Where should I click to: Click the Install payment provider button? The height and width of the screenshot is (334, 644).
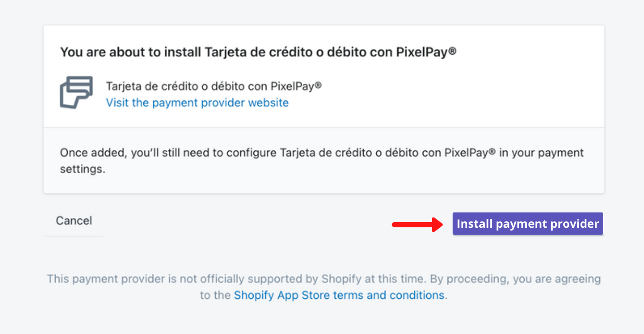tap(528, 224)
